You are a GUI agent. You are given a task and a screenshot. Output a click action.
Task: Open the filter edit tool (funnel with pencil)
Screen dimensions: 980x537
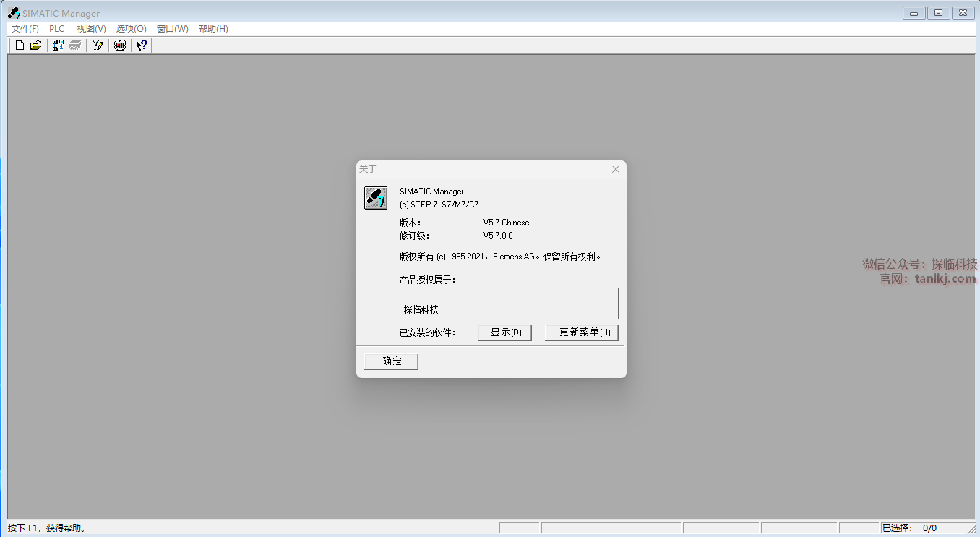click(x=97, y=46)
